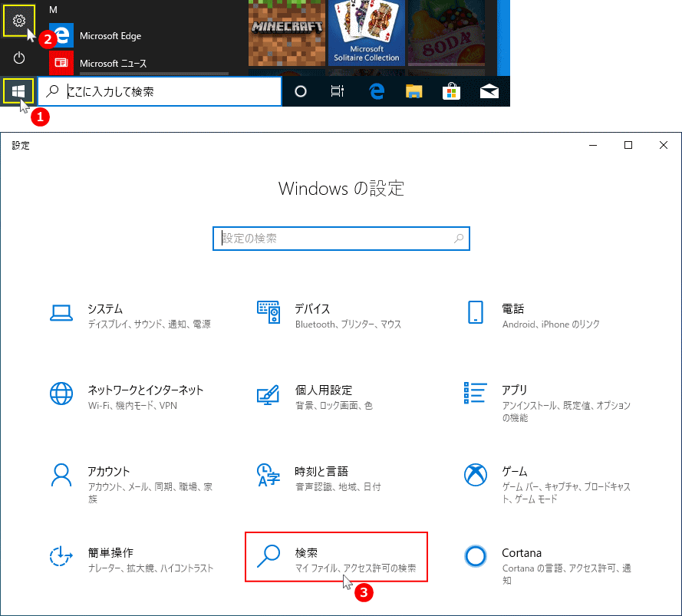Open 検索 magnifier settings icon
682x616 pixels.
click(269, 556)
